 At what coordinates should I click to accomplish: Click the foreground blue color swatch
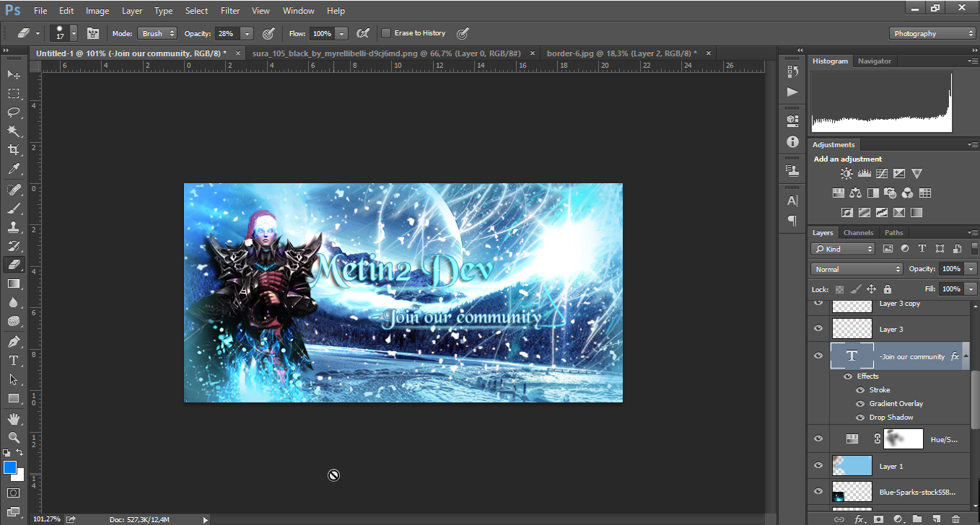click(x=9, y=468)
